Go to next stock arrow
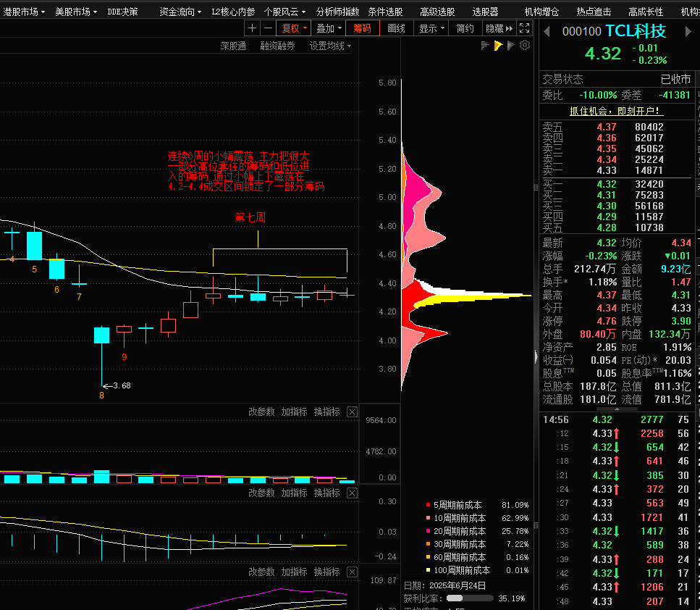This screenshot has height=610, width=700. tap(688, 32)
